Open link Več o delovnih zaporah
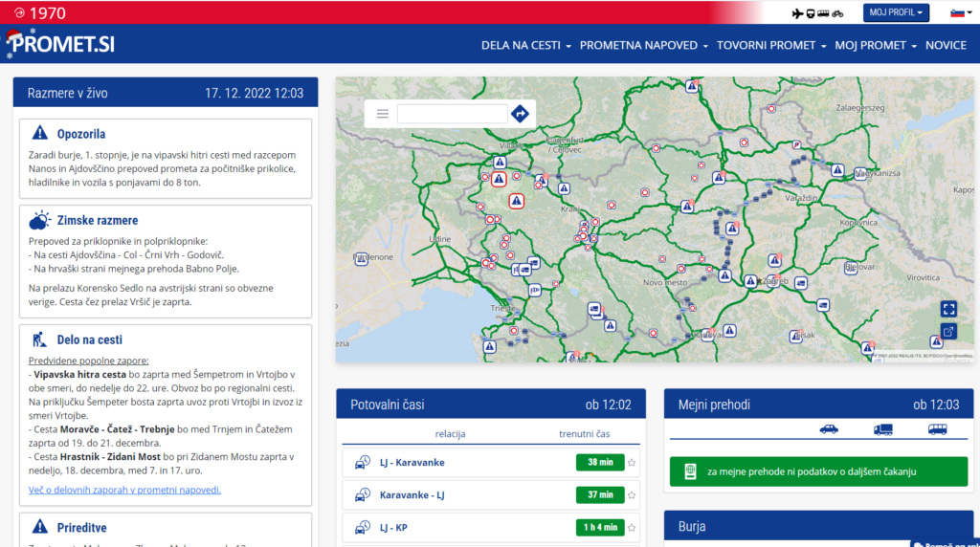The image size is (980, 547). pos(124,490)
